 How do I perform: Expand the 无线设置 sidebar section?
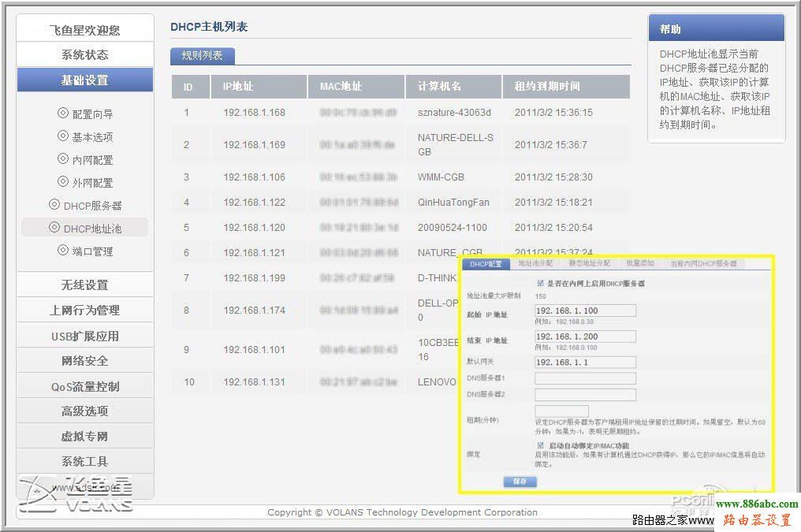84,285
